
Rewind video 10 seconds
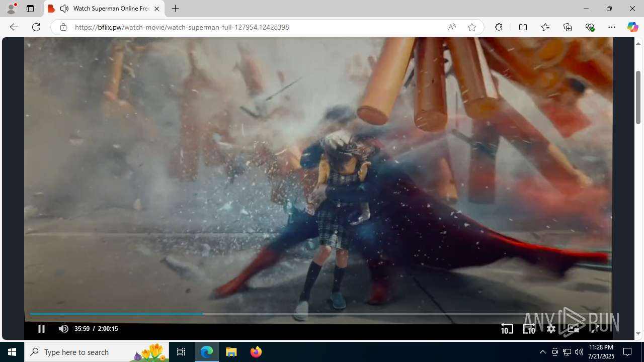click(x=507, y=329)
